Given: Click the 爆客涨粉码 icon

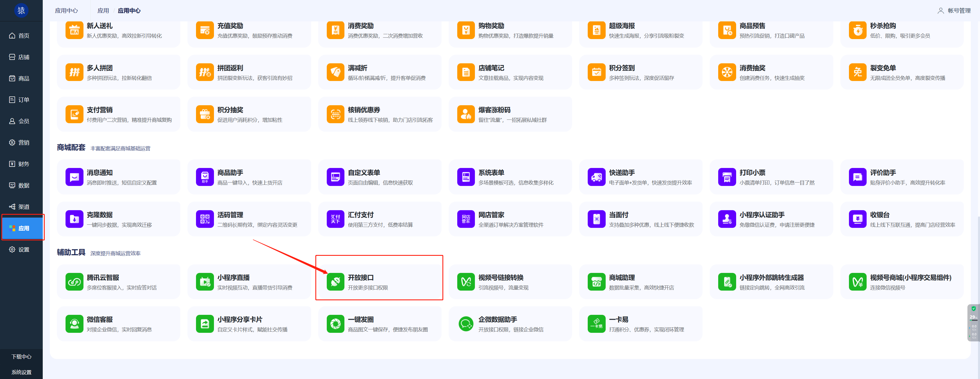Looking at the screenshot, I should 466,114.
